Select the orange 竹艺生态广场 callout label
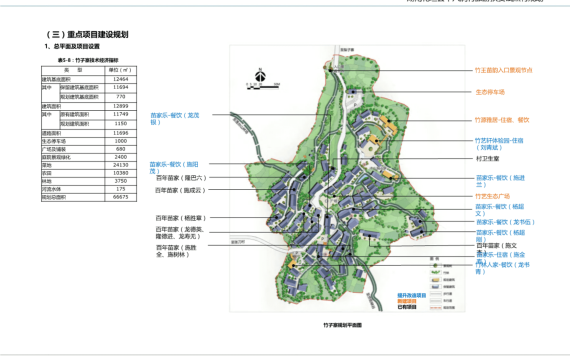This screenshot has height=360, width=570. click(493, 196)
